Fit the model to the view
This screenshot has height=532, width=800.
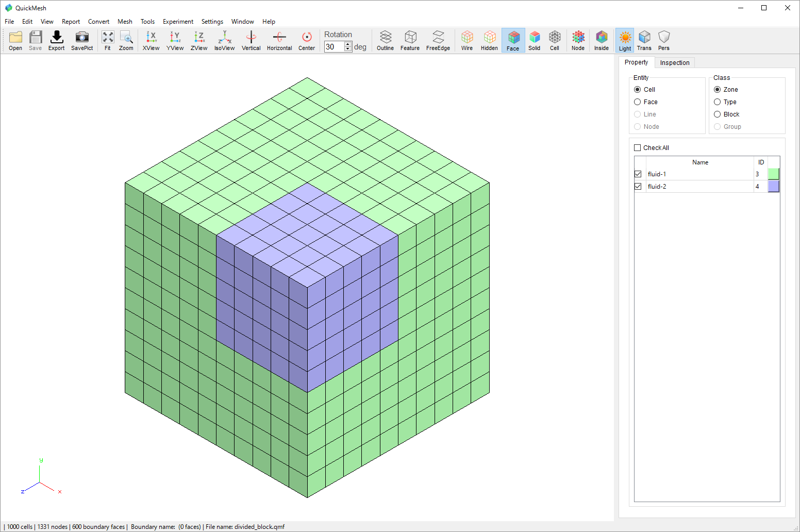point(108,40)
